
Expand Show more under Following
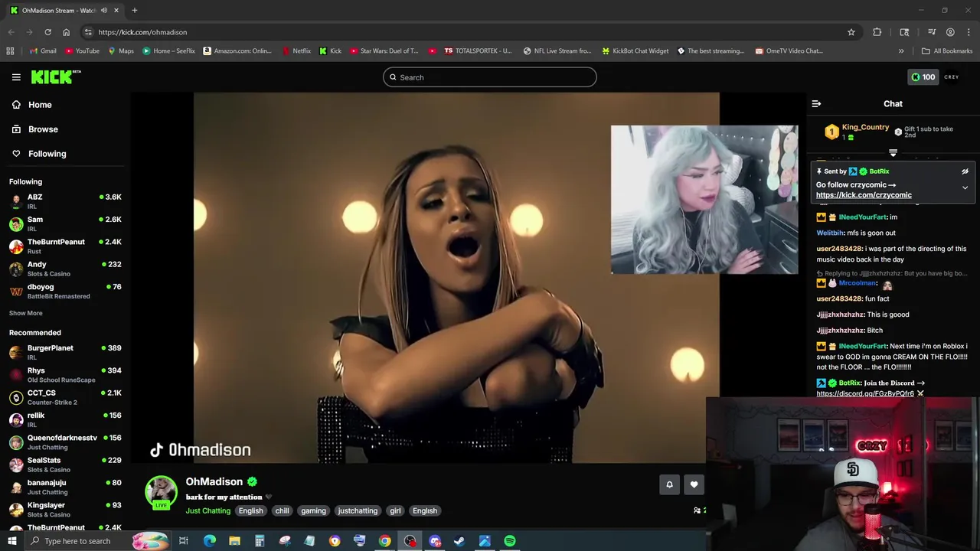click(26, 313)
